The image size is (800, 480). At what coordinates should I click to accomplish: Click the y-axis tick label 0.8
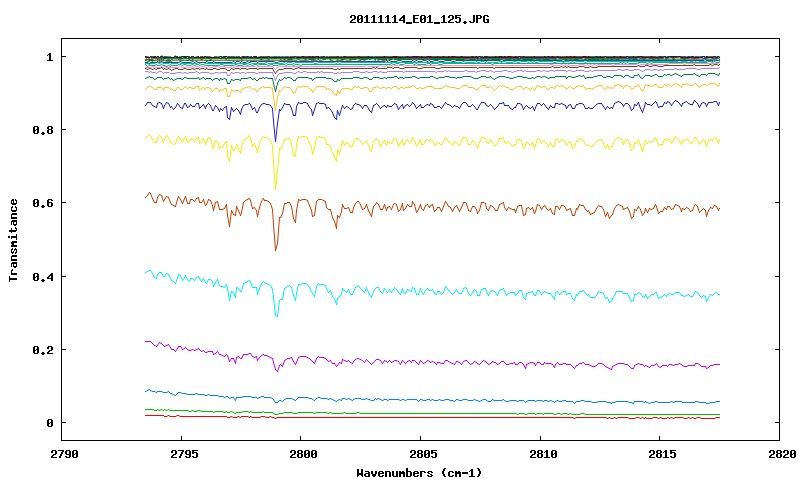point(43,130)
